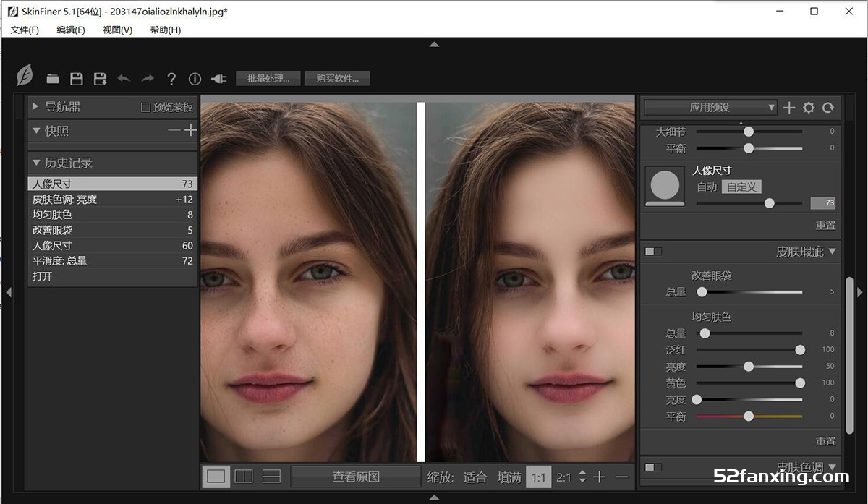Select history entry 平滑度: 总量
868x504 pixels.
113,260
